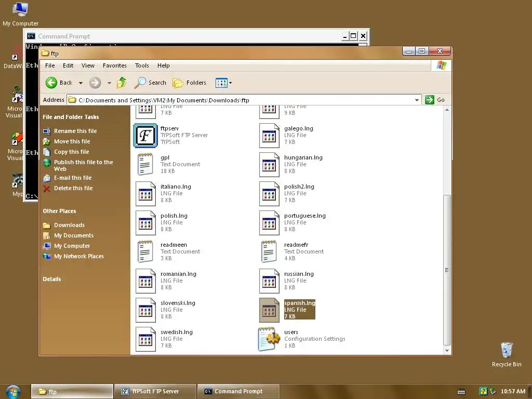Go to Downloads in Other Places
This screenshot has height=399, width=532.
(x=69, y=225)
